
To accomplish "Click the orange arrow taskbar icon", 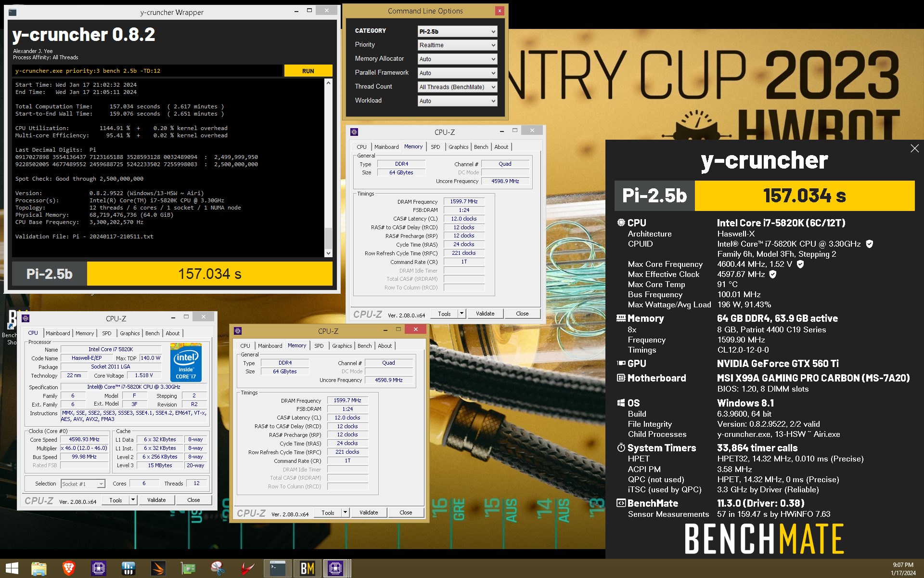I will (x=158, y=569).
